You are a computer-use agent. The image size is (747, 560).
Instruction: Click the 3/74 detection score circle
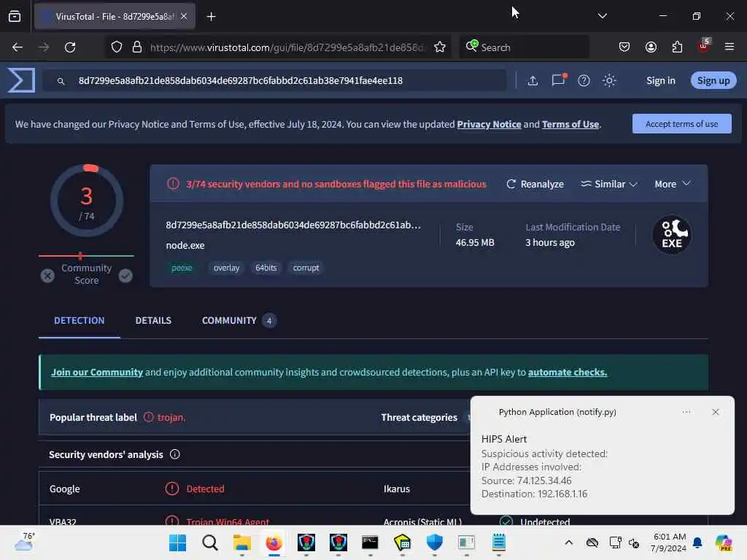point(87,201)
